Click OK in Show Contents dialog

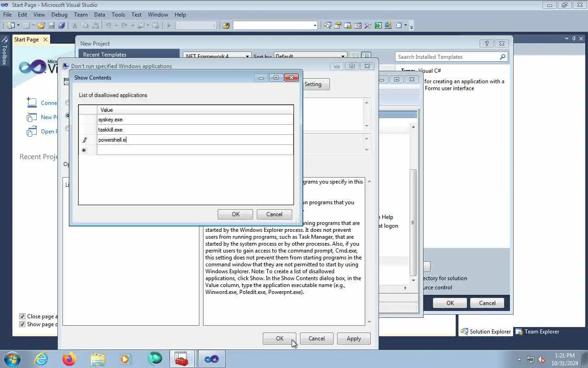click(x=236, y=214)
